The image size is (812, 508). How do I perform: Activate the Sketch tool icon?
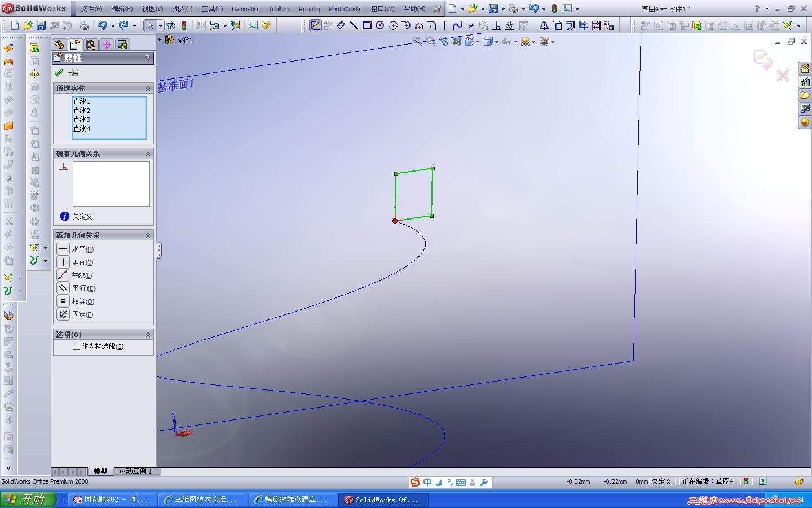pyautogui.click(x=315, y=25)
